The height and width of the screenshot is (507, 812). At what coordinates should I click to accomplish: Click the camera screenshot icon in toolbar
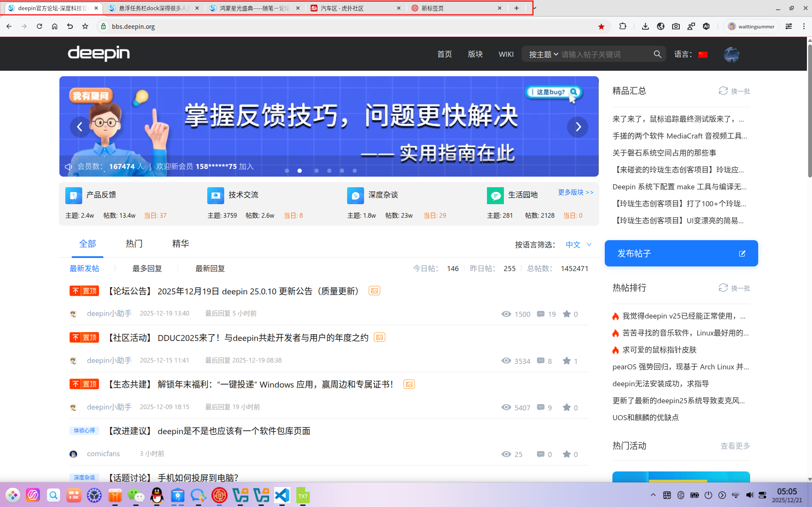(x=676, y=26)
